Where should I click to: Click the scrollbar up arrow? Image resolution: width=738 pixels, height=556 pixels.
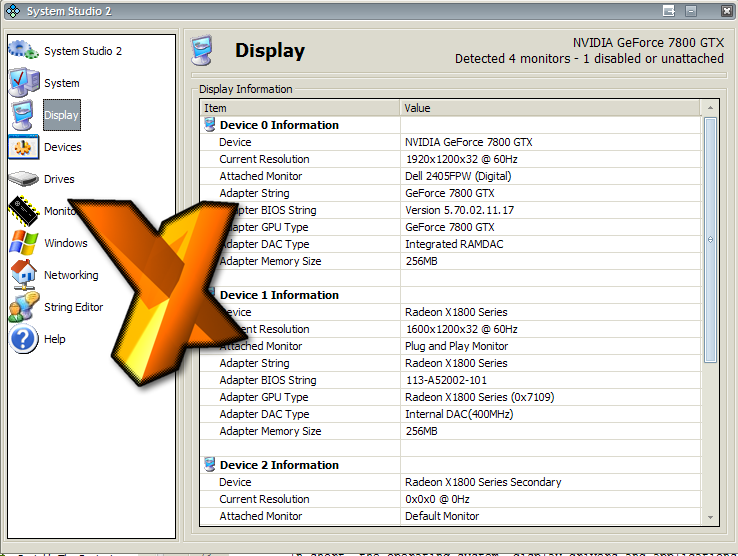(710, 108)
